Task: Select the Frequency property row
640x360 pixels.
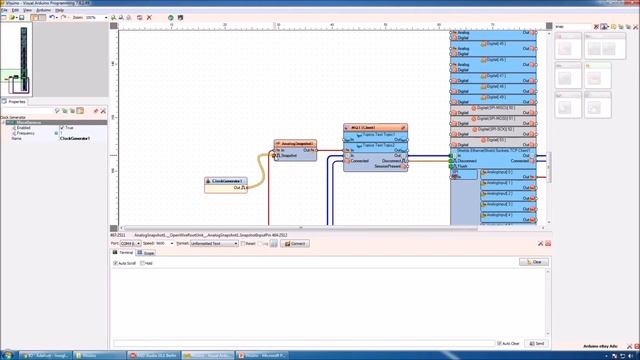Action: (x=54, y=133)
